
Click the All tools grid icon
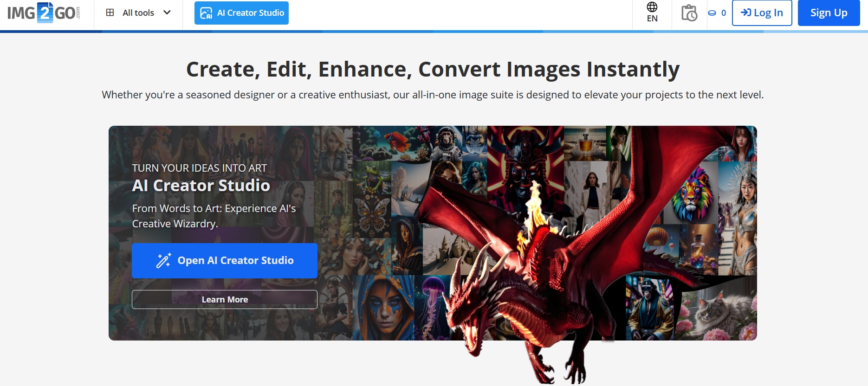click(x=110, y=13)
